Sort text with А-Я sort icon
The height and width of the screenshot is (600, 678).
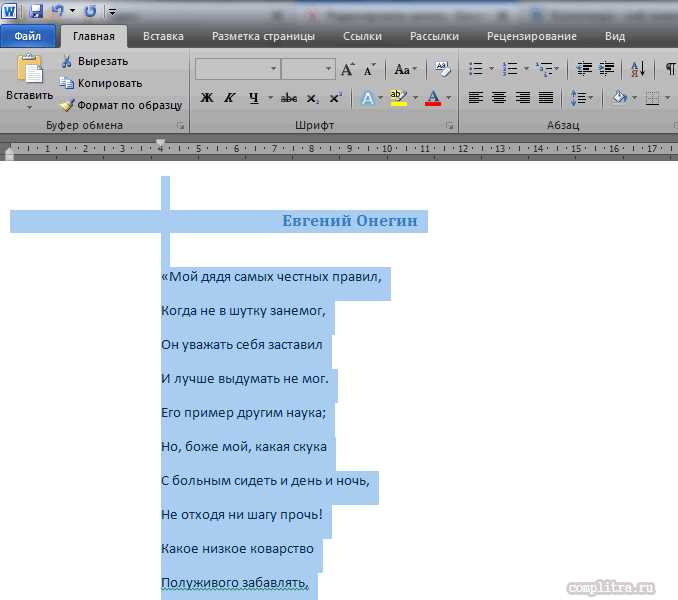[x=638, y=69]
